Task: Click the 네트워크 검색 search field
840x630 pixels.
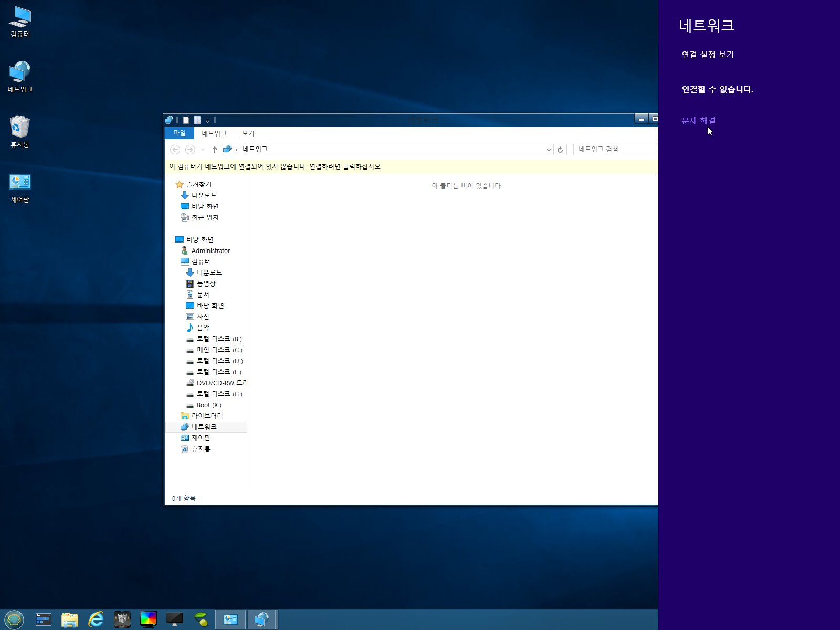Action: coord(615,150)
